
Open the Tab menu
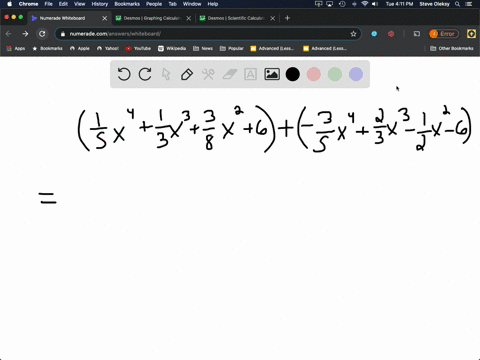coord(172,4)
